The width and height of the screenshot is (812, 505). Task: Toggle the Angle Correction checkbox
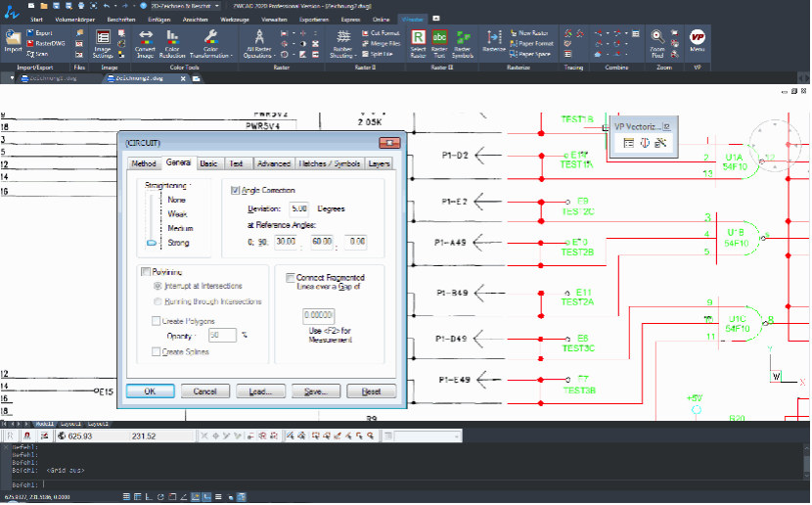pos(235,190)
